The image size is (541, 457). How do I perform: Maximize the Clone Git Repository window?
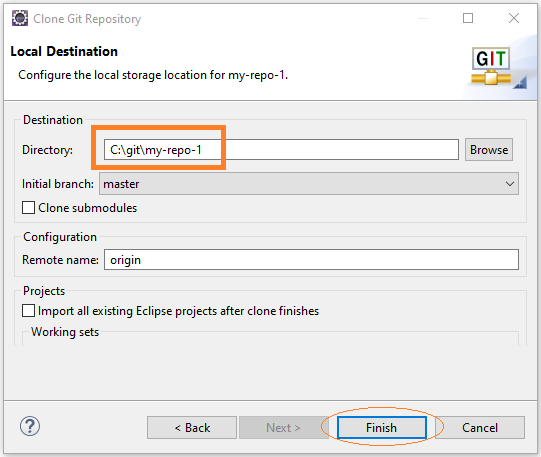click(x=468, y=18)
